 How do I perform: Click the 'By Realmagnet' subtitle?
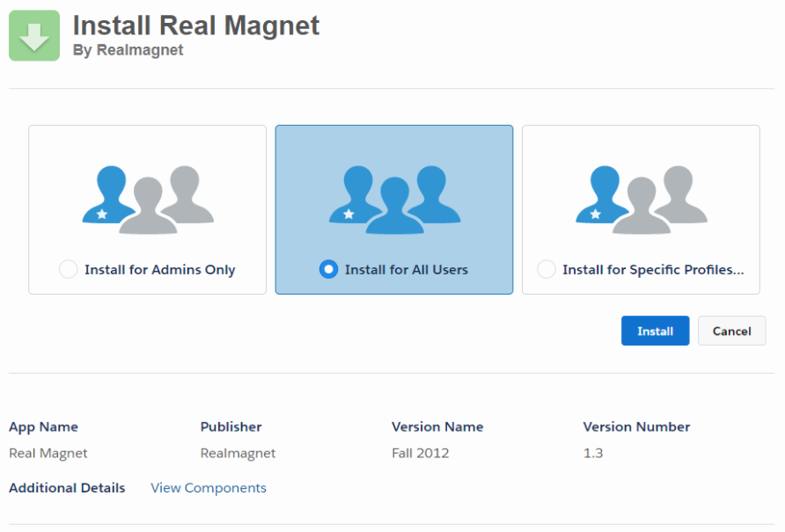pyautogui.click(x=128, y=50)
